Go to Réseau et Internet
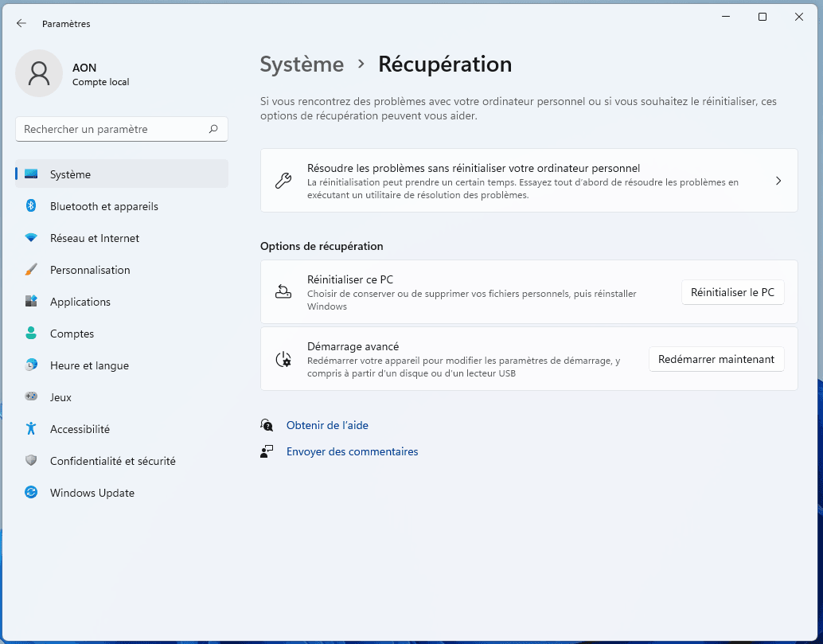This screenshot has height=644, width=823. 122,238
